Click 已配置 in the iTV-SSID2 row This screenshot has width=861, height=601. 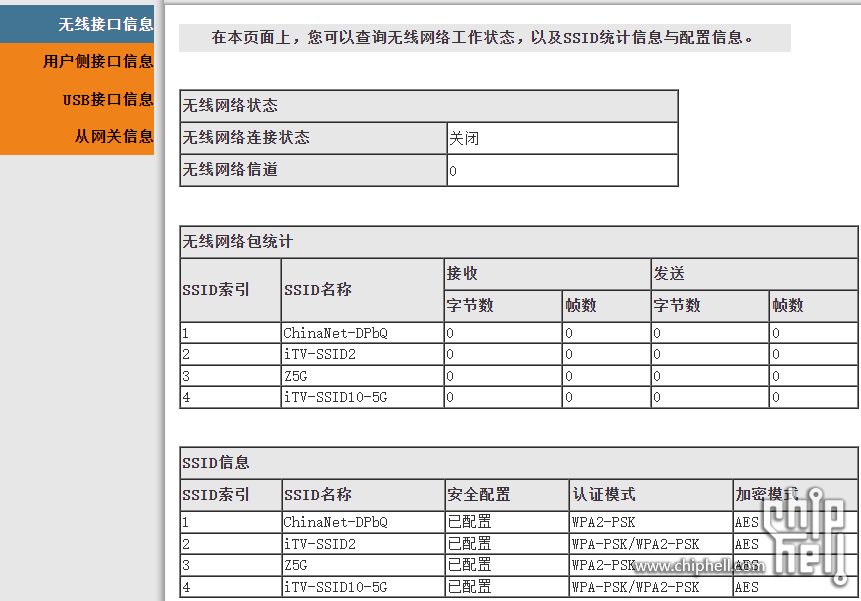[469, 544]
